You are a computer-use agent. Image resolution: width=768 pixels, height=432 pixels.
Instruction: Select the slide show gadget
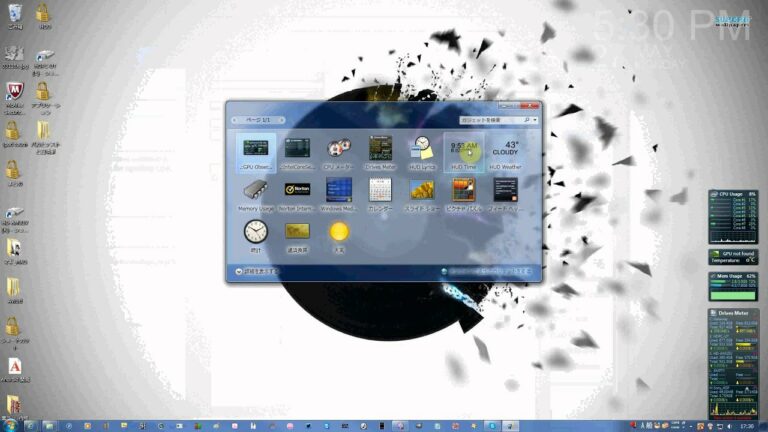pyautogui.click(x=422, y=191)
